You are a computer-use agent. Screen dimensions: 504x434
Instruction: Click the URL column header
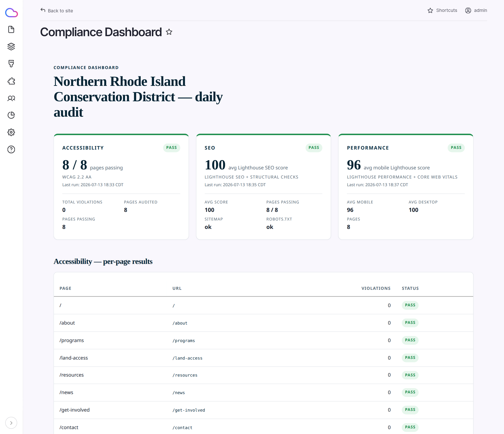[177, 288]
